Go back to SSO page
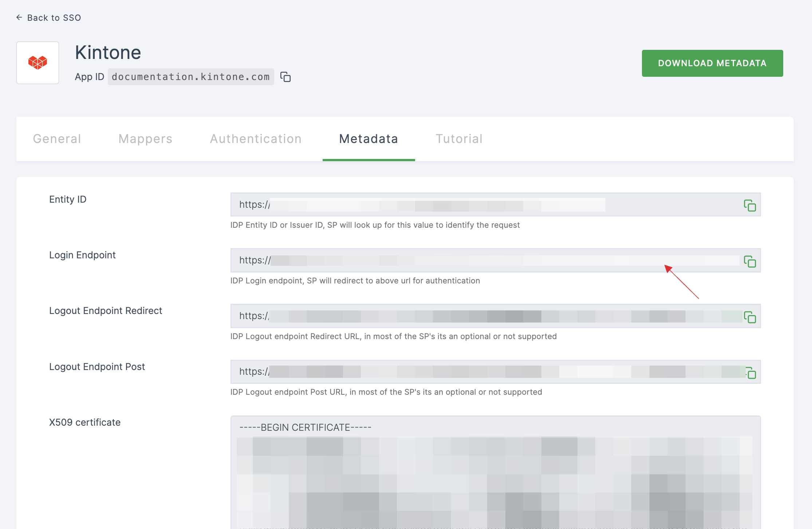Image resolution: width=812 pixels, height=529 pixels. 48,18
